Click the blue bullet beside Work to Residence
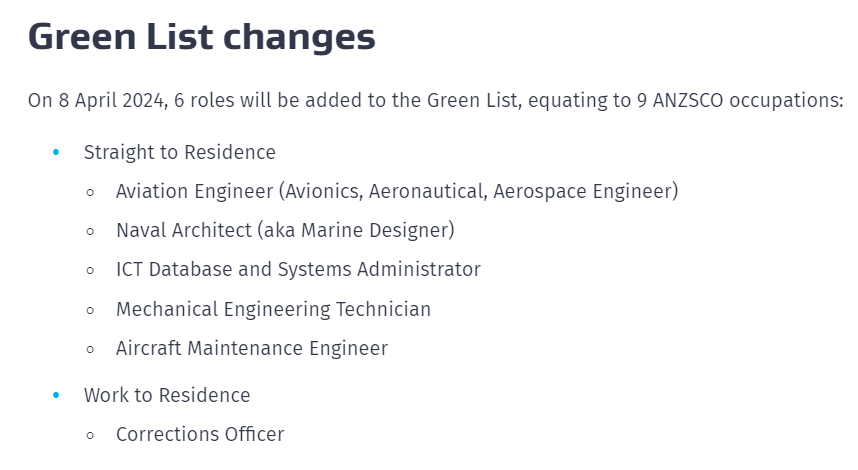Image resolution: width=858 pixels, height=470 pixels. click(56, 395)
